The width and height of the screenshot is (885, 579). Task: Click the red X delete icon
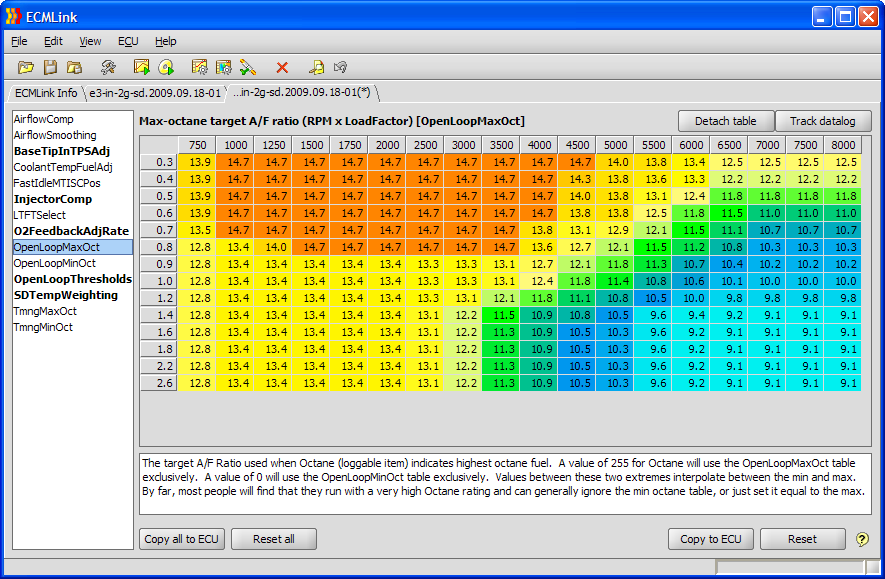point(282,67)
